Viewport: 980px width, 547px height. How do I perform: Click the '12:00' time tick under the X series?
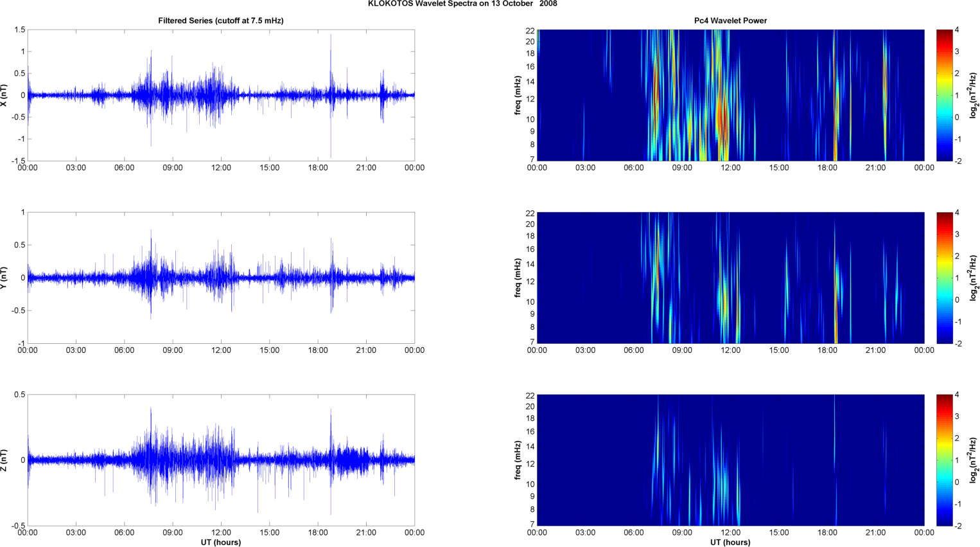(x=221, y=168)
